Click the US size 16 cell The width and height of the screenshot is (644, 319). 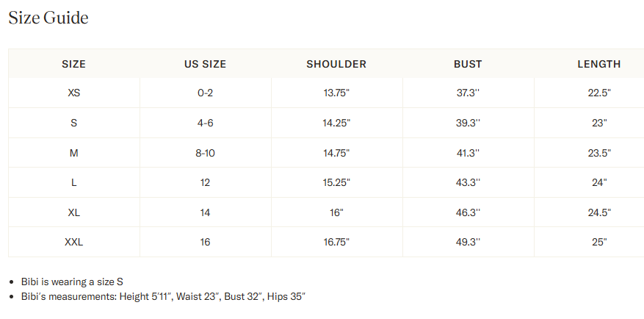coord(205,242)
